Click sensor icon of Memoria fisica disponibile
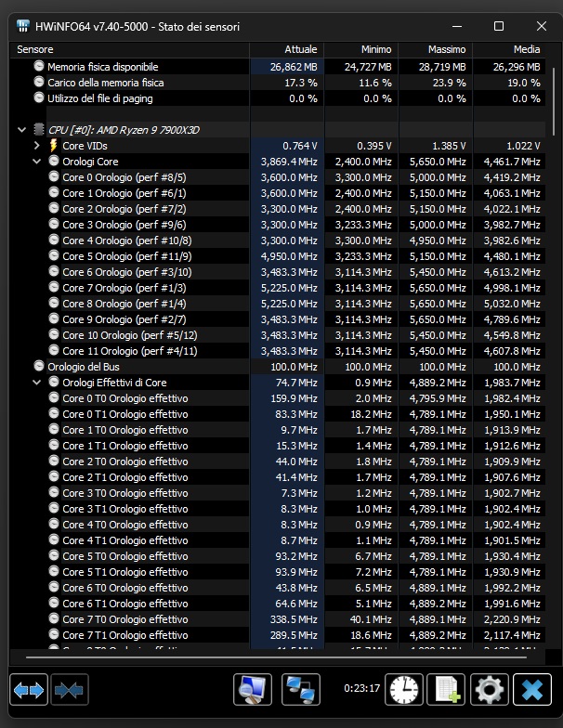The height and width of the screenshot is (728, 563). pyautogui.click(x=39, y=67)
